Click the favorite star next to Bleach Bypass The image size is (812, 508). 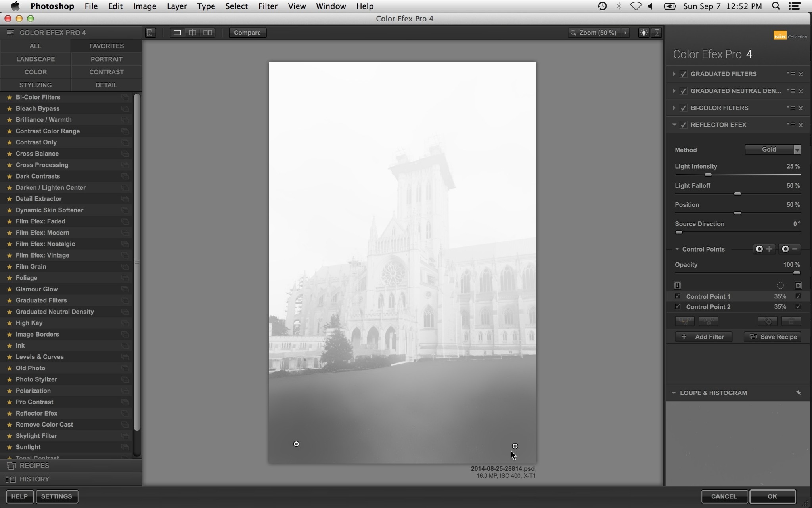click(x=10, y=109)
